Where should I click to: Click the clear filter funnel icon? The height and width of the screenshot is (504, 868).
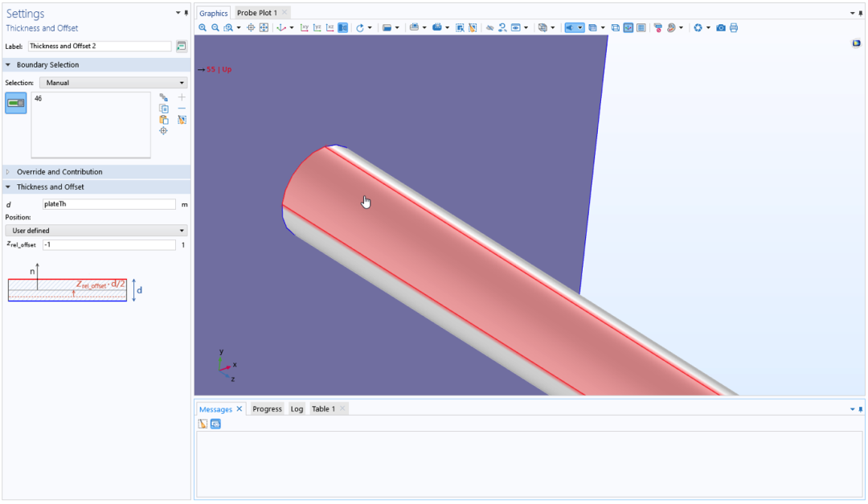[x=657, y=27]
